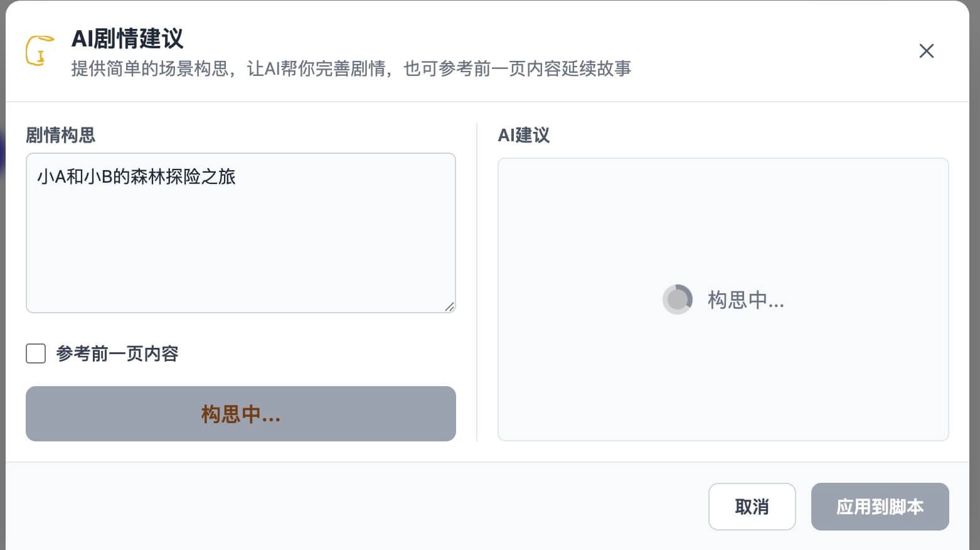Click the dialog title AI剧情建议
The height and width of the screenshot is (550, 980).
127,39
